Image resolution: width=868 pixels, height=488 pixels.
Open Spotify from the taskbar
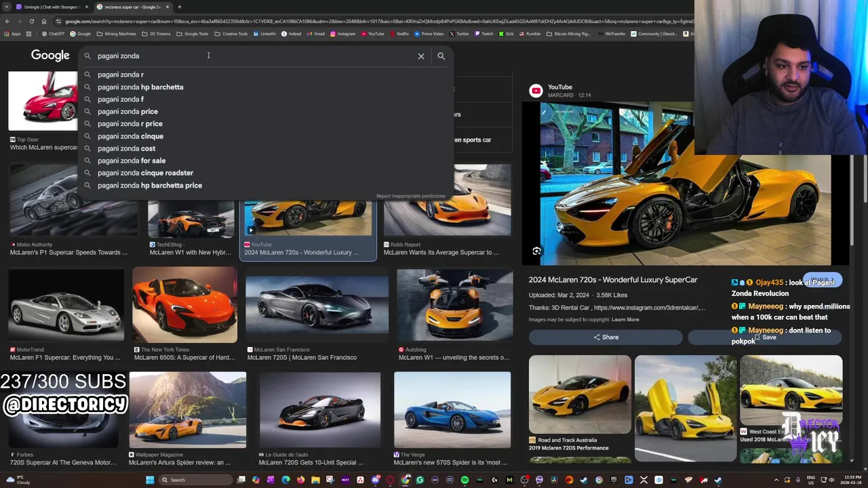pyautogui.click(x=465, y=480)
